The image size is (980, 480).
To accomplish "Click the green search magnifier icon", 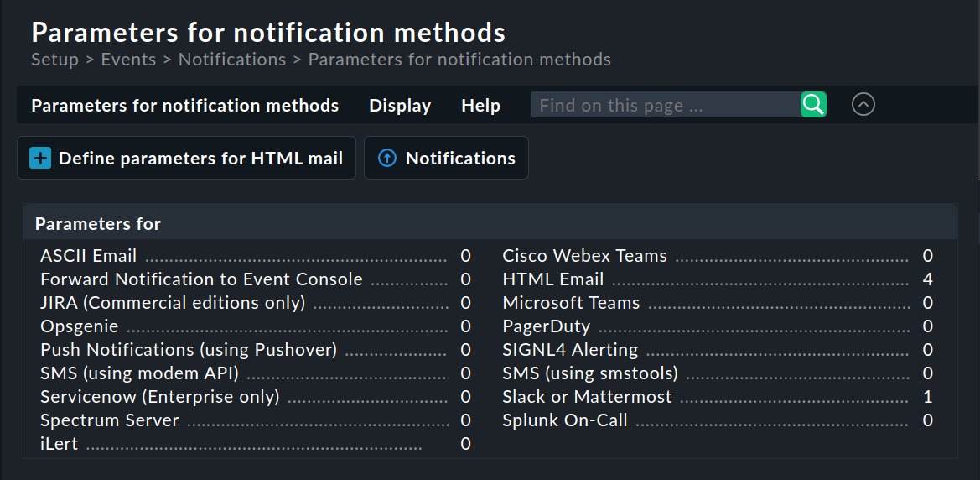I will coord(813,105).
